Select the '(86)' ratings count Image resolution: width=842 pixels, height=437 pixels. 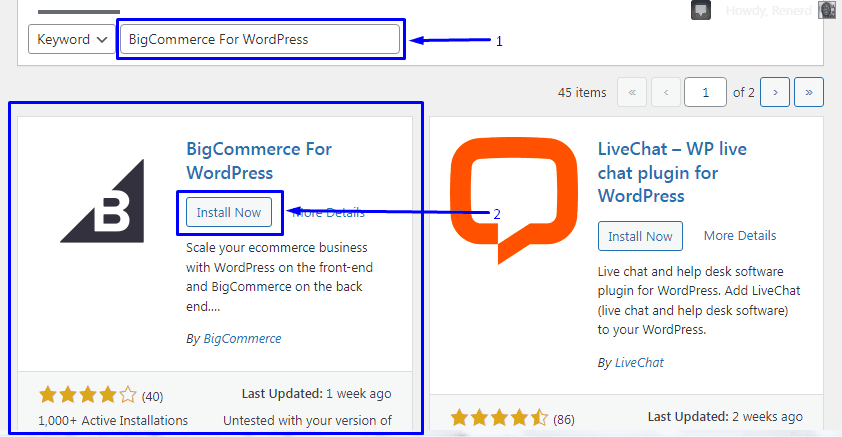pyautogui.click(x=564, y=419)
